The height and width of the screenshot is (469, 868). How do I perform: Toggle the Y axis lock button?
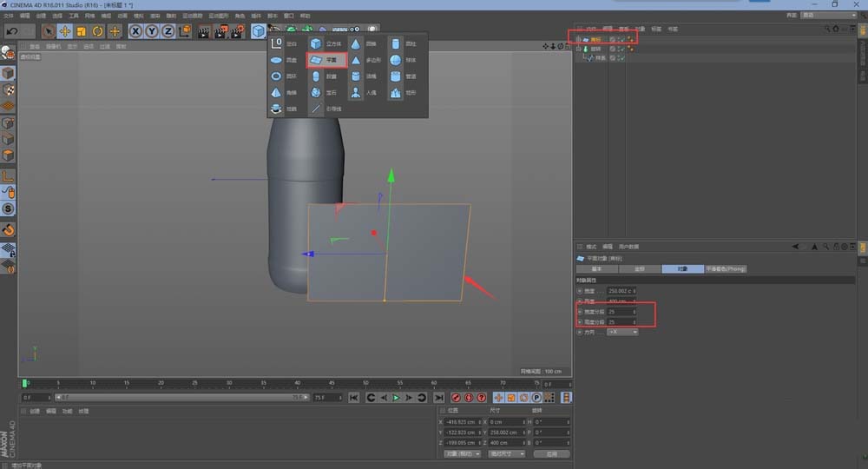152,31
